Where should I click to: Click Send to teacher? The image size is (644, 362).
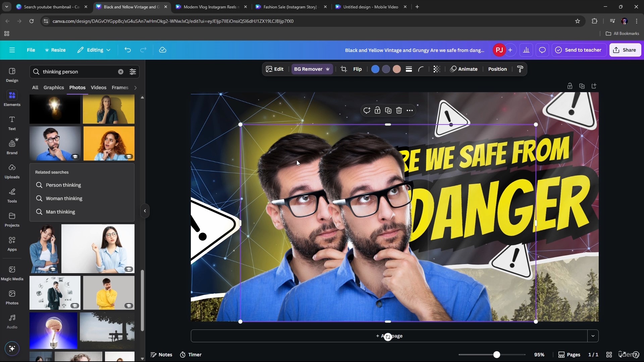579,50
